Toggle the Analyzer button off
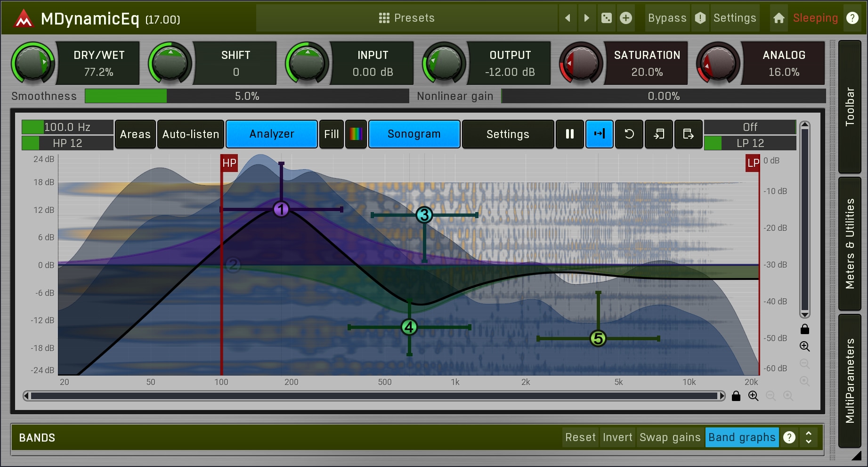 click(x=272, y=134)
